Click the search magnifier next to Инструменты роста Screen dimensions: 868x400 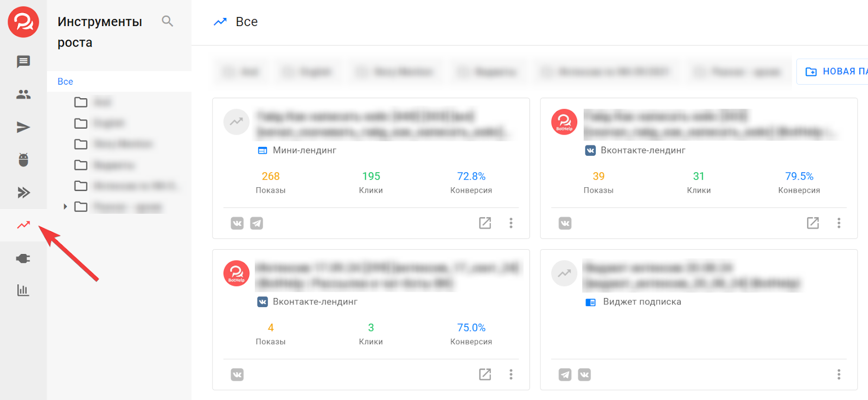[x=168, y=21]
